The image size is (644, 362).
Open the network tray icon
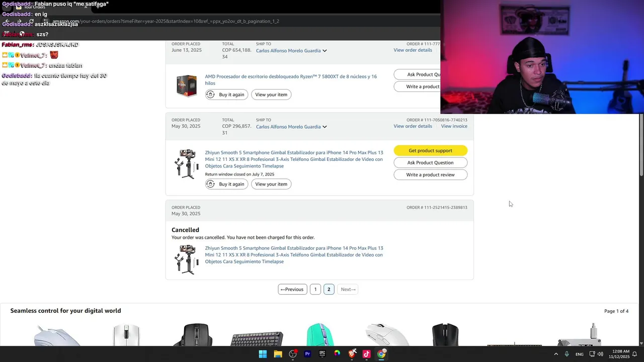click(592, 354)
